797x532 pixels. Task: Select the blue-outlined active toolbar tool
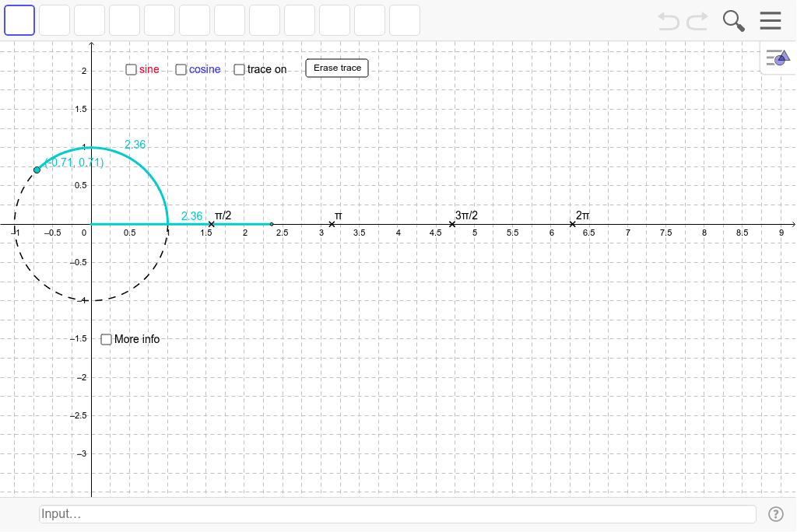click(19, 20)
